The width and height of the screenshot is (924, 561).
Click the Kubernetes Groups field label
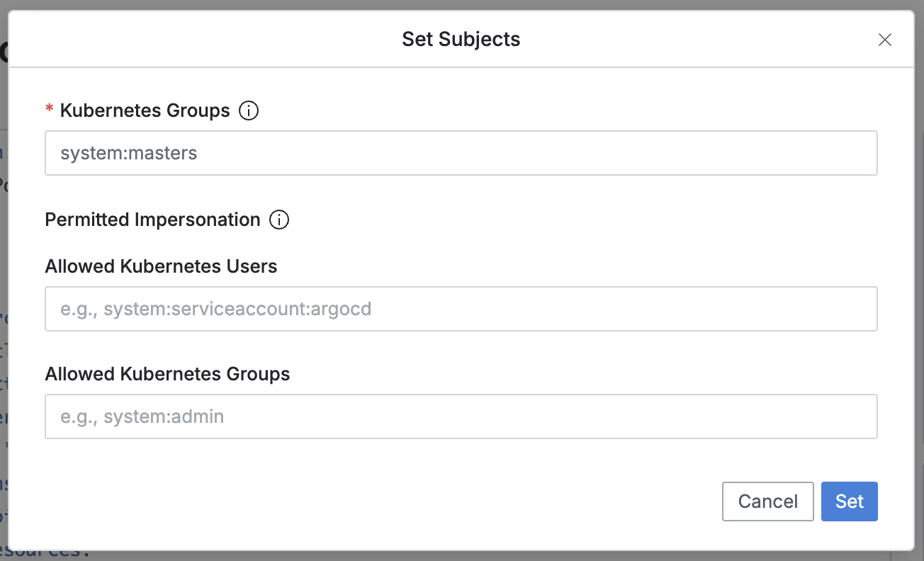[145, 110]
